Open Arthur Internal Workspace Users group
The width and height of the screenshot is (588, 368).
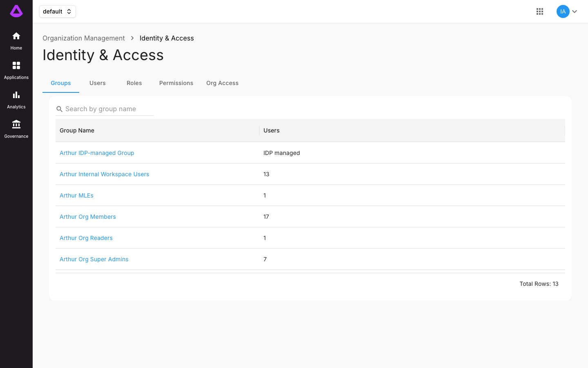pyautogui.click(x=104, y=174)
